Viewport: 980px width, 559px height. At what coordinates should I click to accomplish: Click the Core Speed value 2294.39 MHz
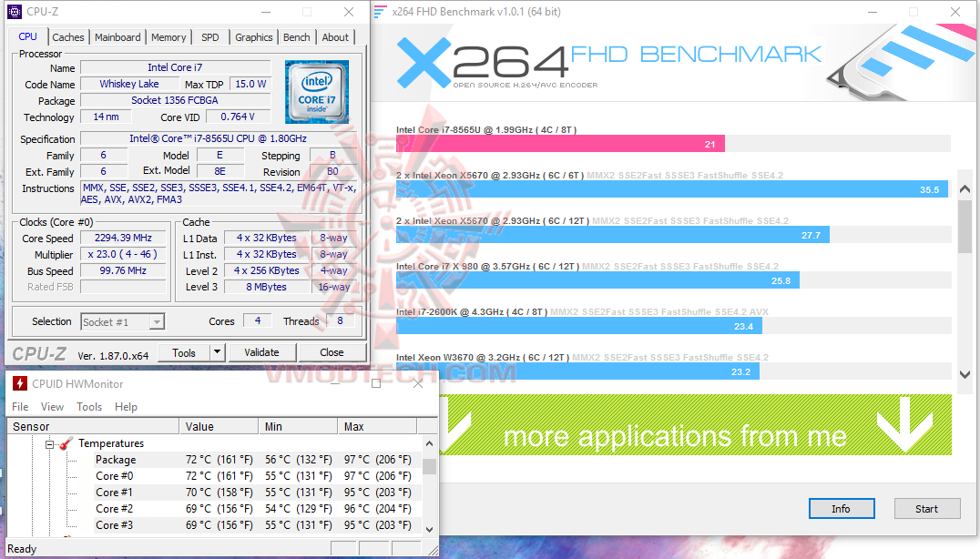[x=123, y=238]
